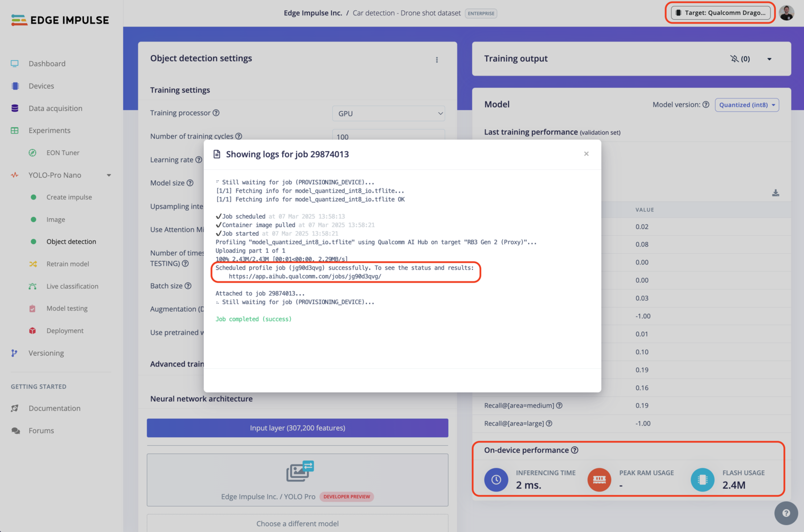Viewport: 804px width, 532px height.
Task: Click the muted notifications bell icon
Action: click(x=734, y=59)
